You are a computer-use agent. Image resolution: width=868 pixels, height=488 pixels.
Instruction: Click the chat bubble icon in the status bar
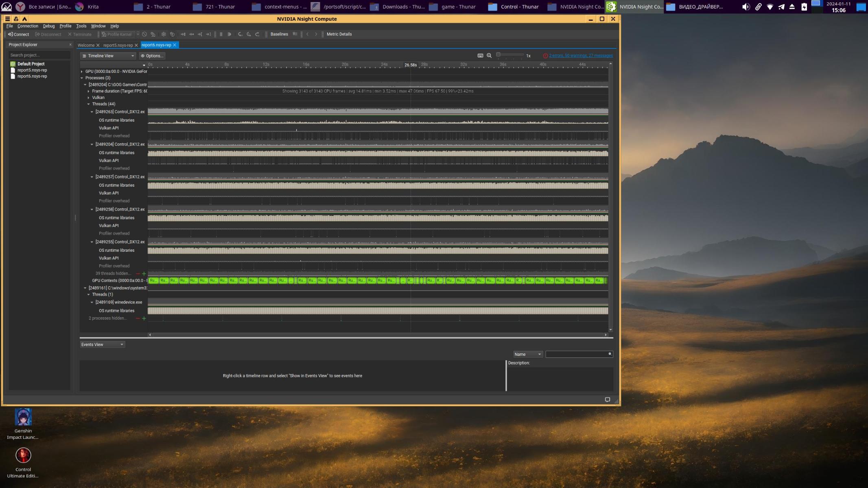(x=607, y=400)
